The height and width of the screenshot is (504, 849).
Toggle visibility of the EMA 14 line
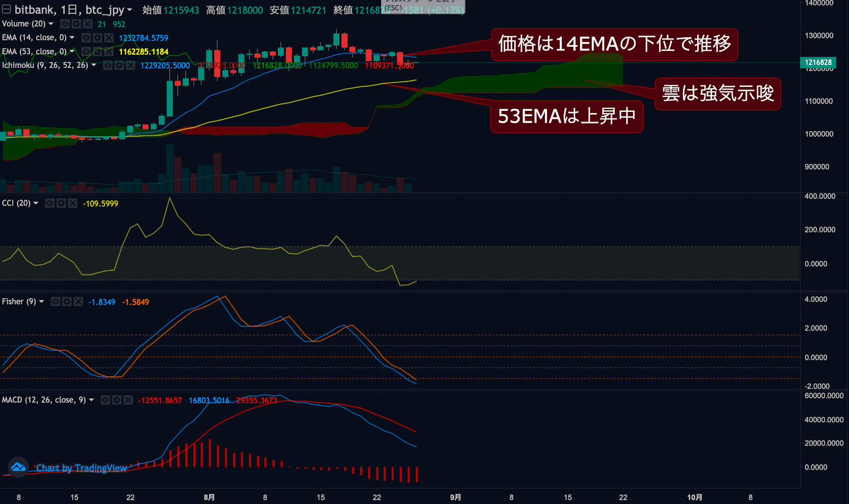pyautogui.click(x=86, y=38)
